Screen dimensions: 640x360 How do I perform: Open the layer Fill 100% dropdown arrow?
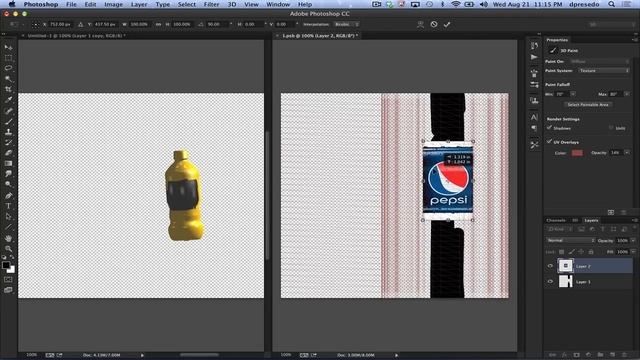[633, 252]
